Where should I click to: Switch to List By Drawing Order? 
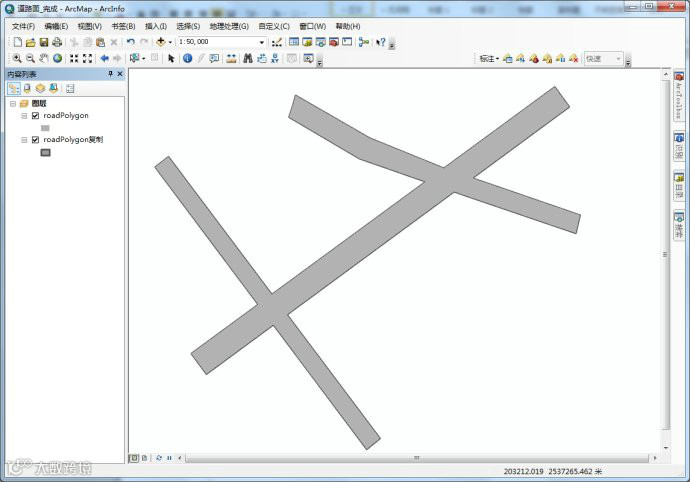pyautogui.click(x=14, y=88)
